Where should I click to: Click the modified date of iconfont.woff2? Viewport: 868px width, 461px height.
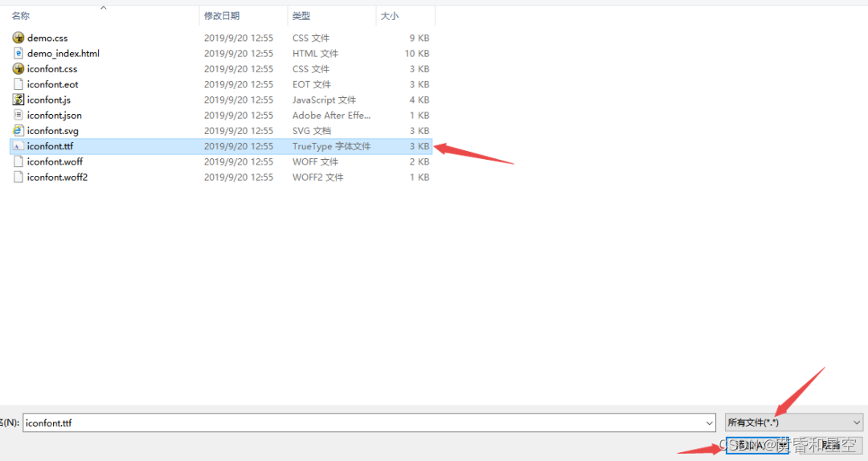tap(239, 177)
